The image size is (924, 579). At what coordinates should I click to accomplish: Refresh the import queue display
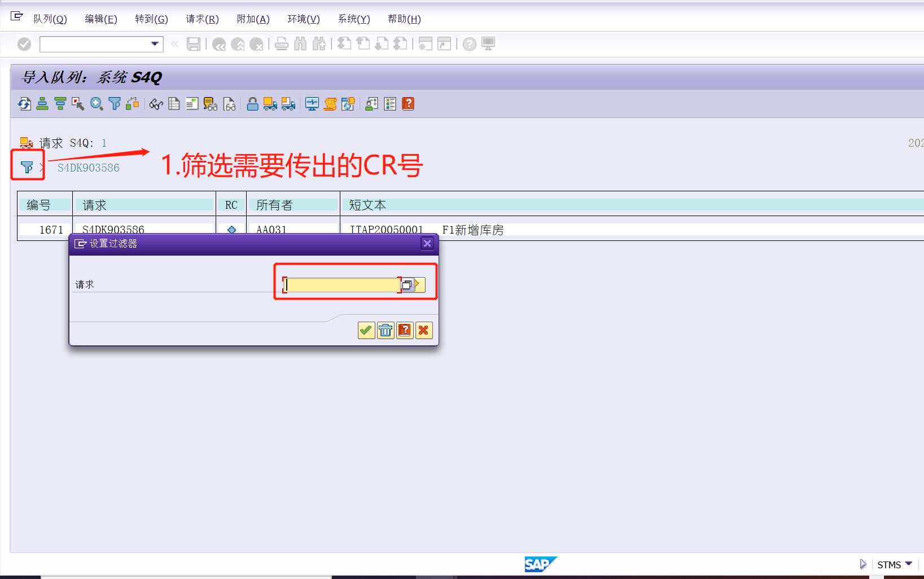click(24, 104)
